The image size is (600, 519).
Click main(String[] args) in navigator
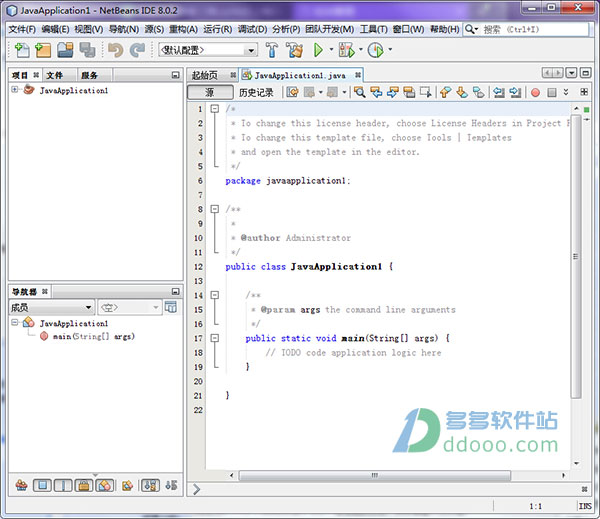(x=93, y=336)
